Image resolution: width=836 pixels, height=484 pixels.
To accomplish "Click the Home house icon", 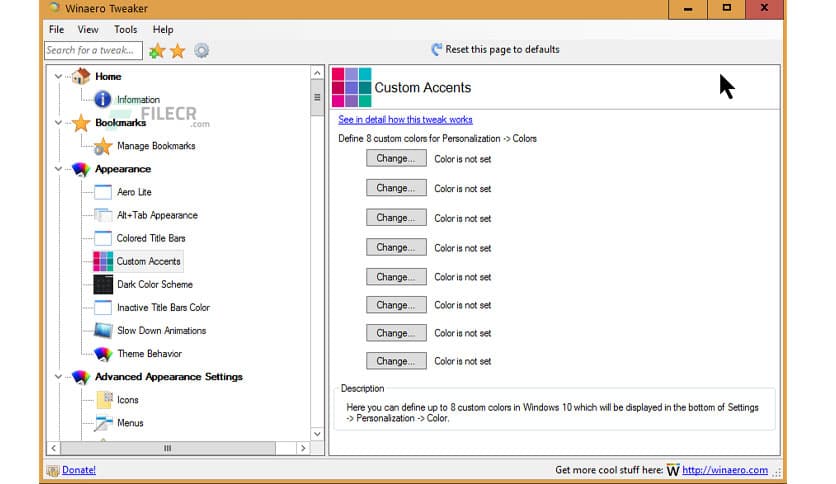I will tap(81, 76).
